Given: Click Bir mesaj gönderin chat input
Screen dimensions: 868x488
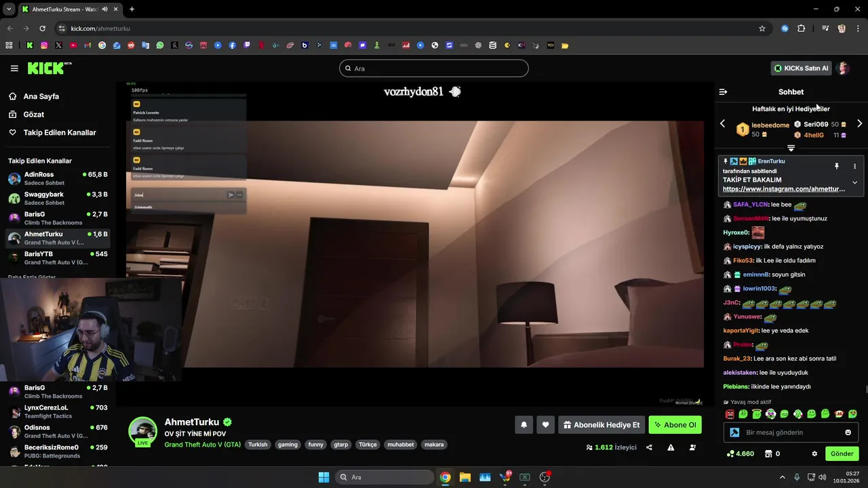Looking at the screenshot, I should pyautogui.click(x=790, y=432).
